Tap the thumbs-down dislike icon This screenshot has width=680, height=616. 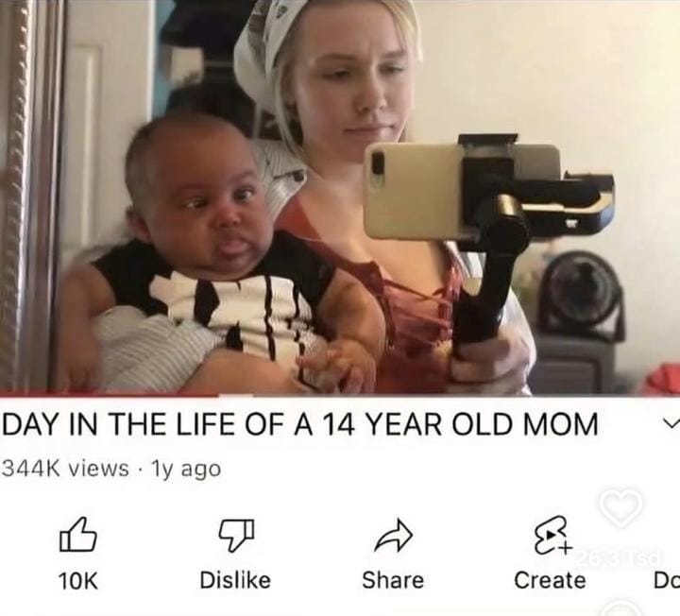(x=236, y=535)
